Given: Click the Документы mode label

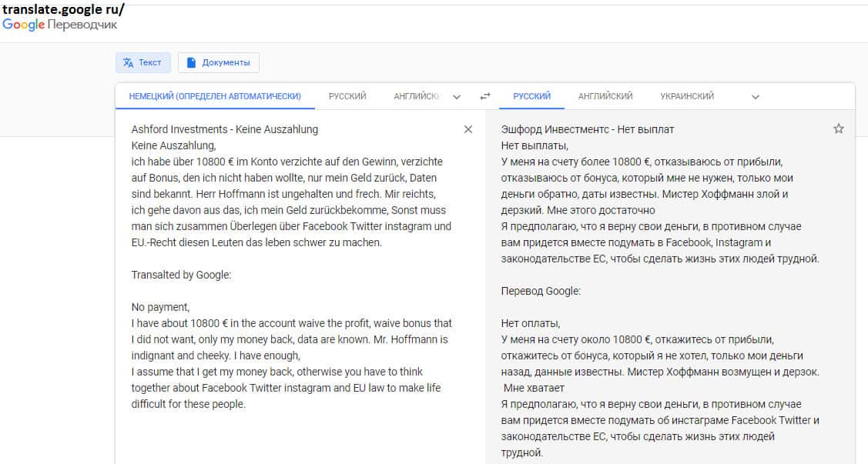Looking at the screenshot, I should coord(226,62).
